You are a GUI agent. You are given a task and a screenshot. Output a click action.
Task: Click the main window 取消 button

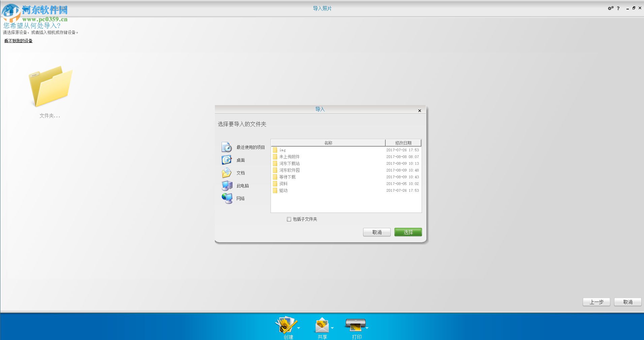(628, 302)
